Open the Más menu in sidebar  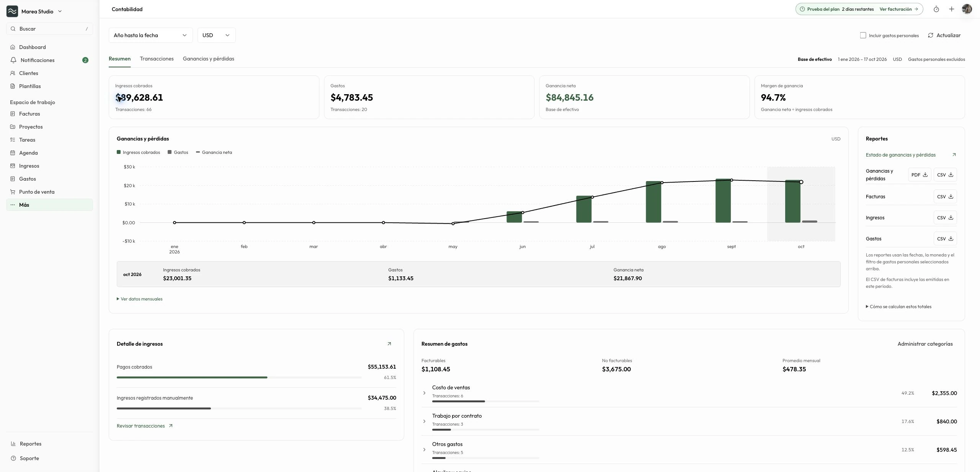(49, 205)
